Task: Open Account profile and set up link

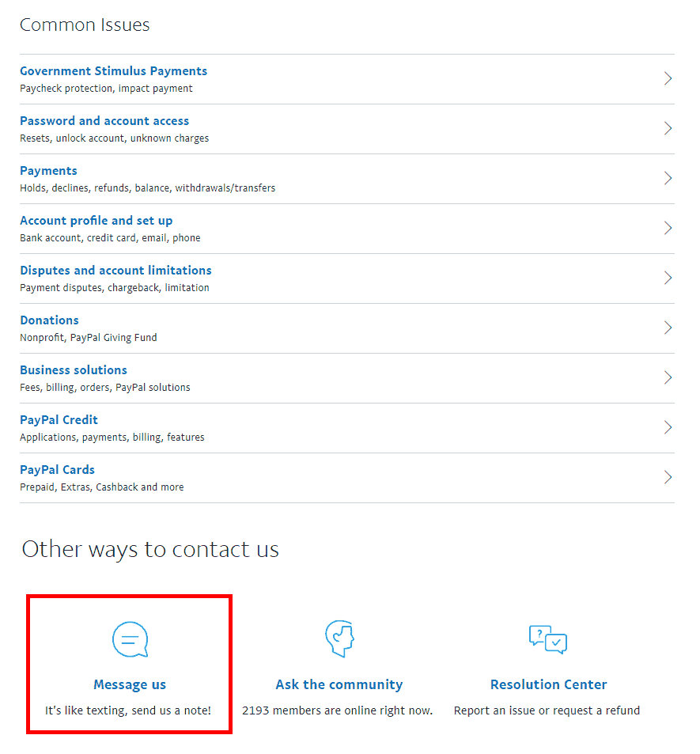Action: (x=96, y=221)
